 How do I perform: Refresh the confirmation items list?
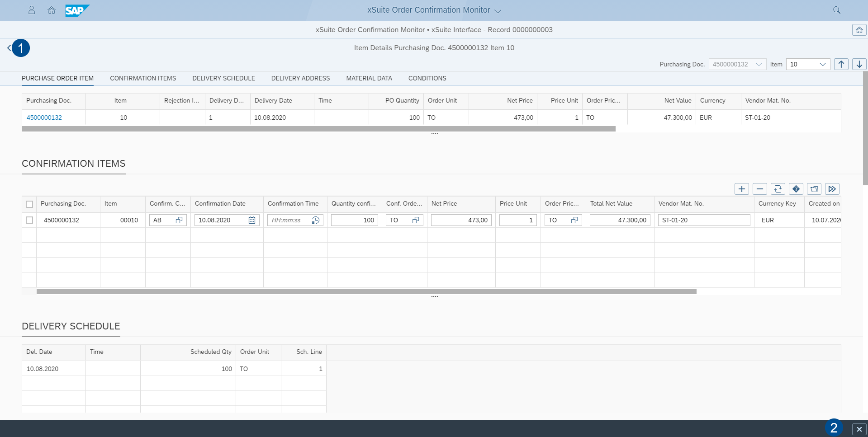[x=778, y=189]
